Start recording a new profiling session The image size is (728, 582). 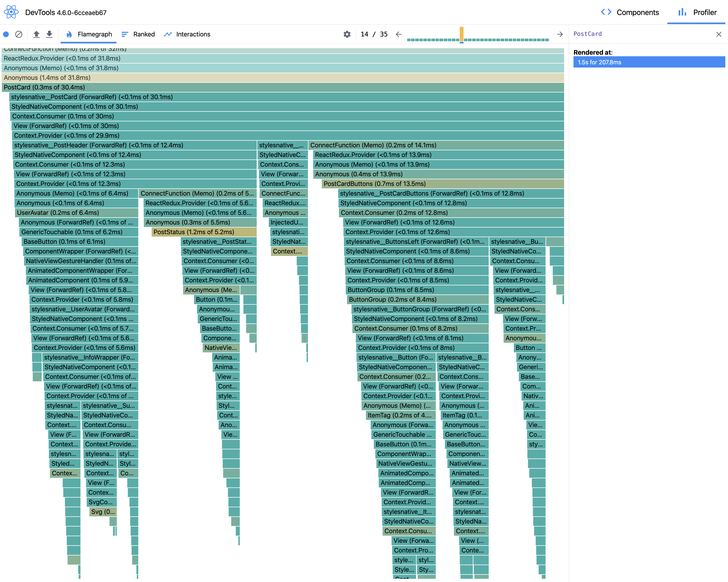click(x=6, y=34)
